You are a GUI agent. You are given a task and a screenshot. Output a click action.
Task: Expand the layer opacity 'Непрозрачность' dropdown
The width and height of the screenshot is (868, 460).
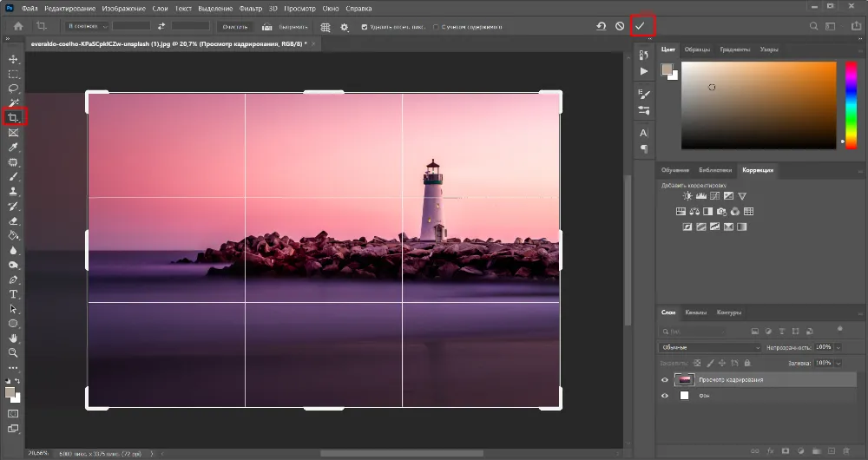coord(837,347)
